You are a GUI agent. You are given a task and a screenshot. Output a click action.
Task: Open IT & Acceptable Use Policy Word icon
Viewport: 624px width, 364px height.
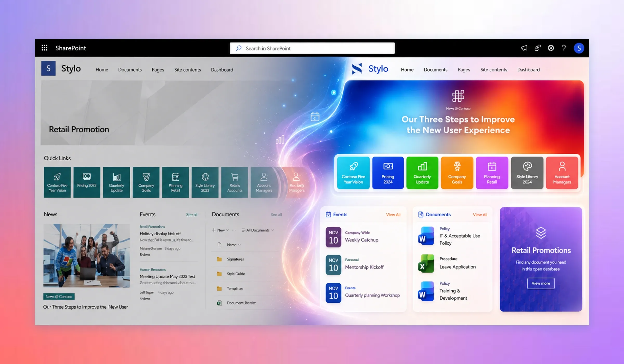pos(426,236)
